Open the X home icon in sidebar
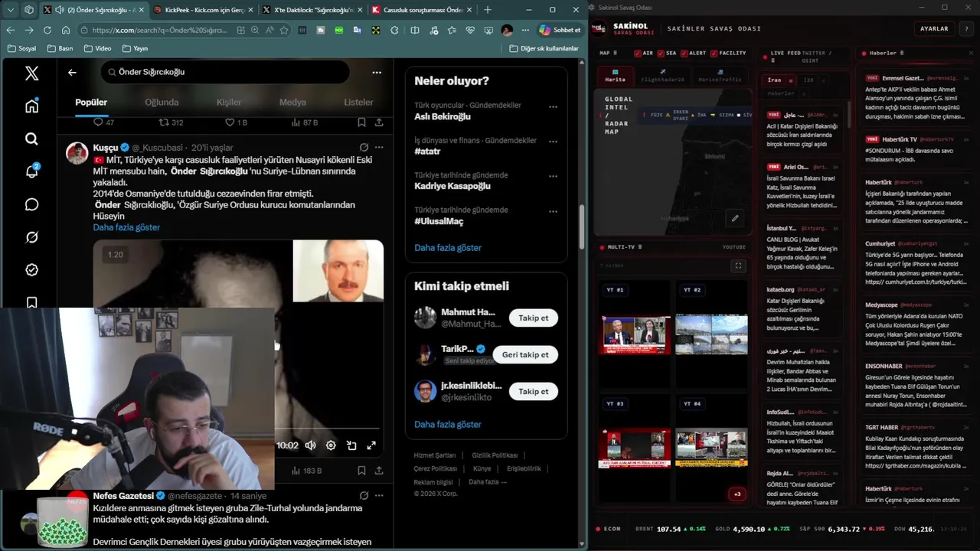980x551 pixels. (31, 106)
